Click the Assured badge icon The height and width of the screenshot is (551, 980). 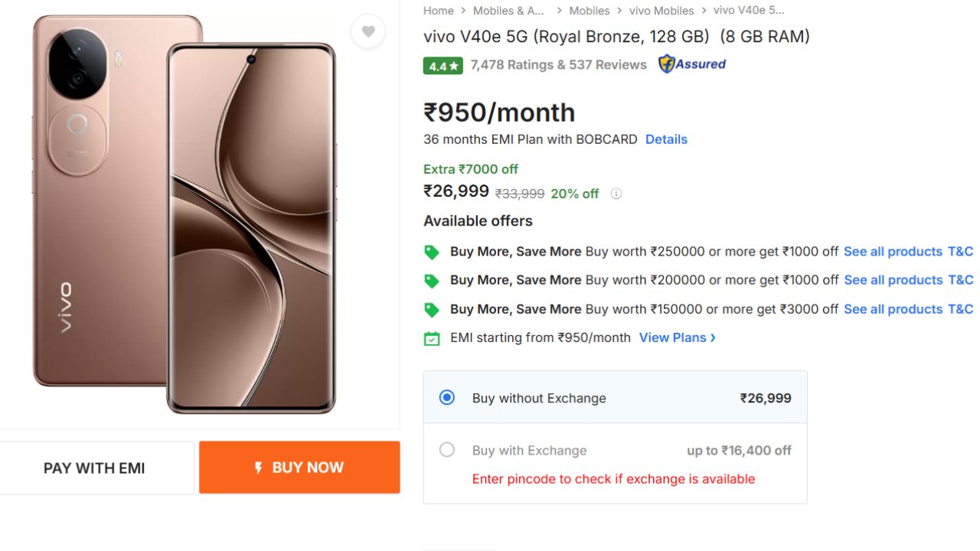click(692, 64)
